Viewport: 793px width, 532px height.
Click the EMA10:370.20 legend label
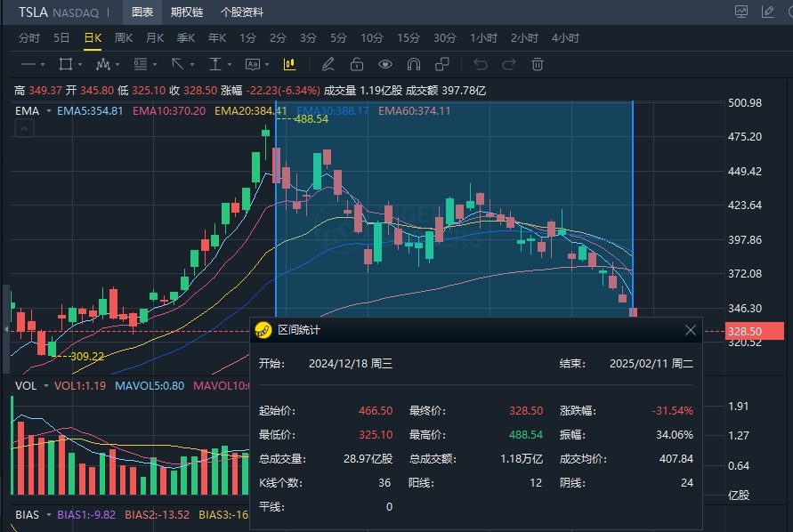[x=169, y=110]
